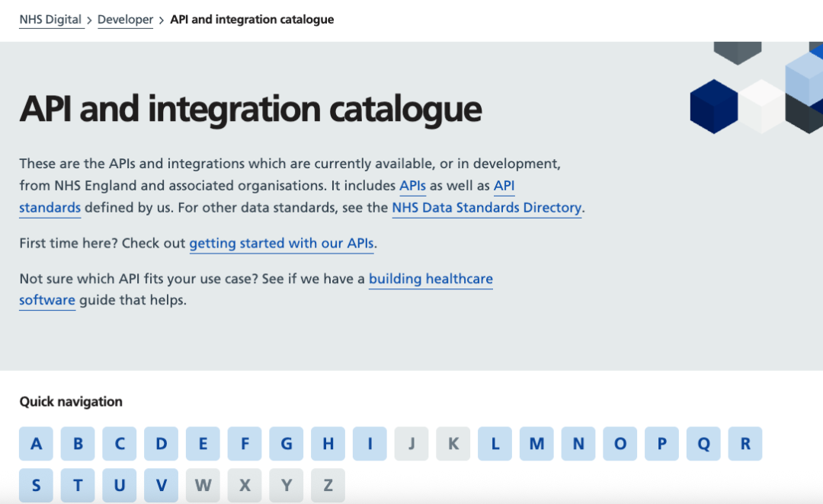Choose letter R in Quick navigation
This screenshot has width=823, height=504.
(x=745, y=444)
